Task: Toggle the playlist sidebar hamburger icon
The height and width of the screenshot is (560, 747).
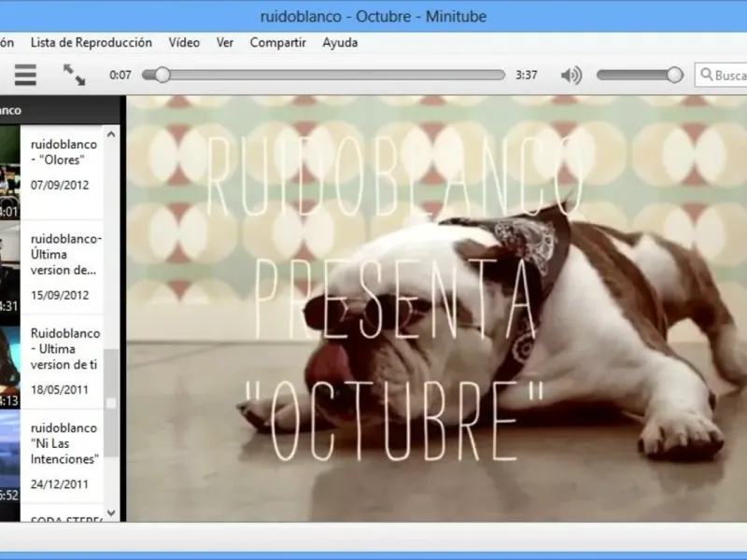Action: coord(25,75)
